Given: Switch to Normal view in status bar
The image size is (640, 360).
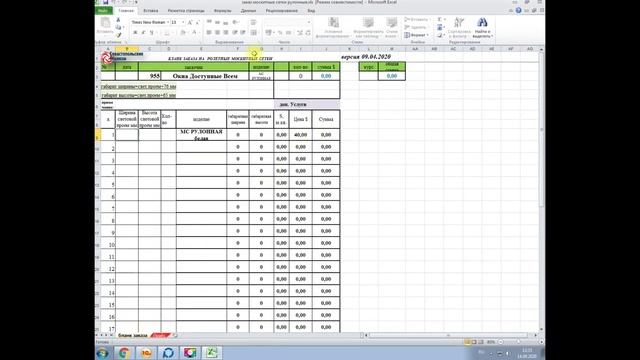Looking at the screenshot, I should (x=467, y=342).
